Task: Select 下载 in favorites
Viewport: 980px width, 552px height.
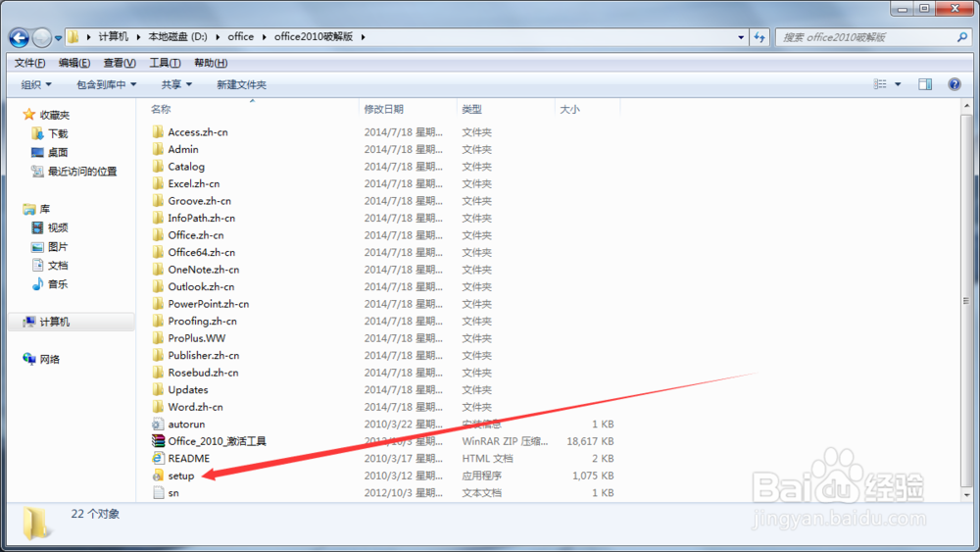Action: point(58,133)
